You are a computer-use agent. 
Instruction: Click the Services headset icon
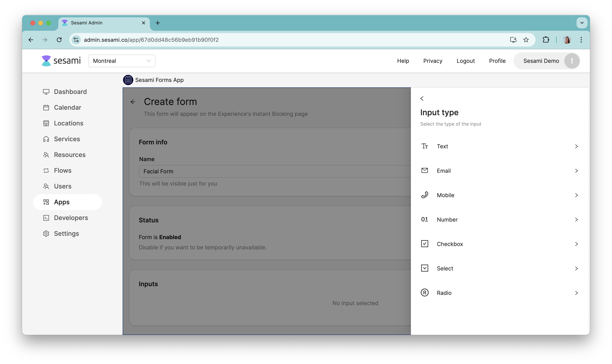[x=46, y=139]
